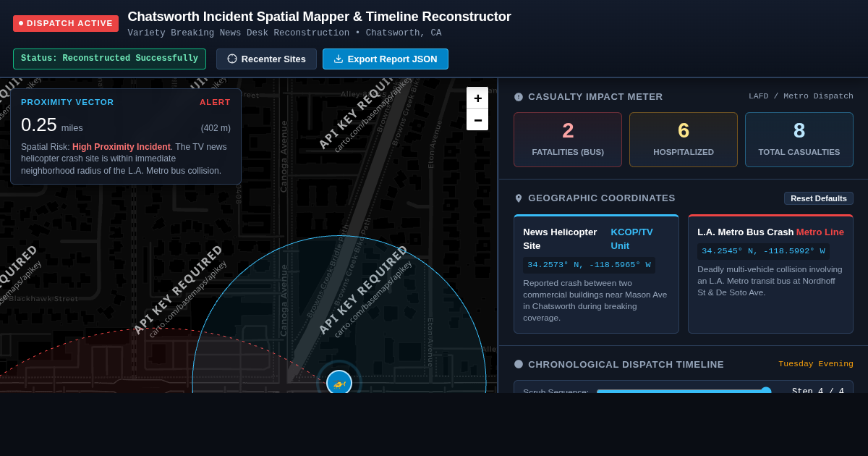Screen dimensions: 868x456
Task: Click the Chatsworth Incident Spatial Mapper title
Action: (319, 17)
